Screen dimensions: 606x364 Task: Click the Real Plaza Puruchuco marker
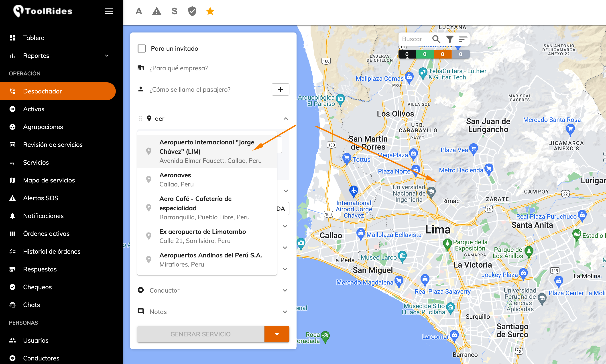(582, 216)
